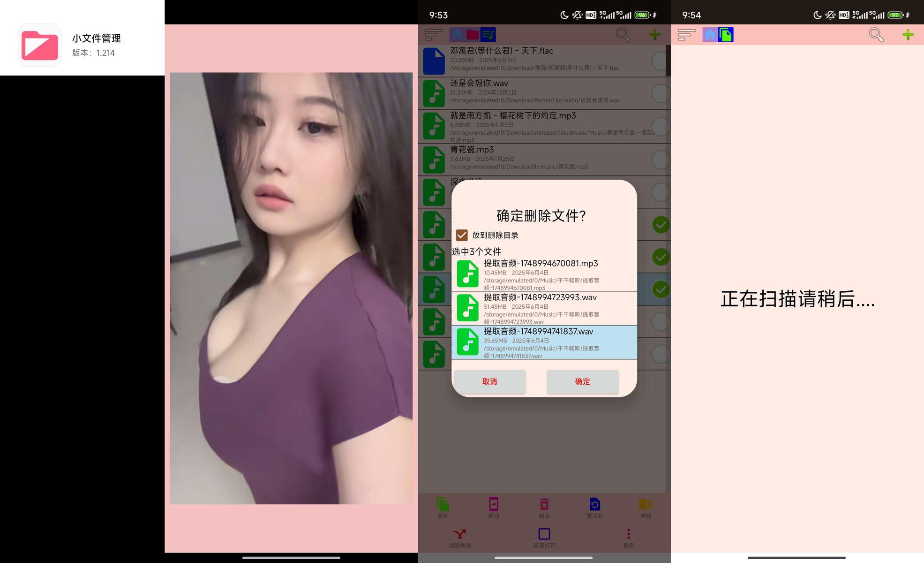This screenshot has width=924, height=563.
Task: Toggle the selection circle for 青花瓷.mp3
Action: [x=660, y=160]
